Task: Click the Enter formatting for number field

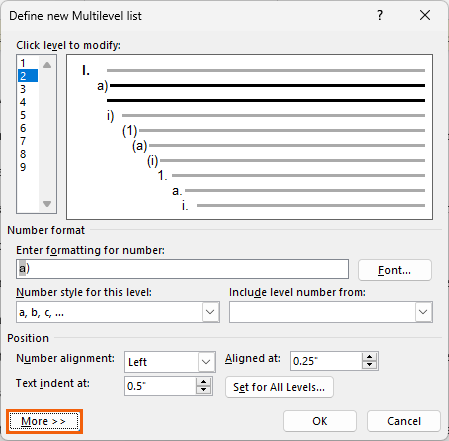Action: click(182, 269)
